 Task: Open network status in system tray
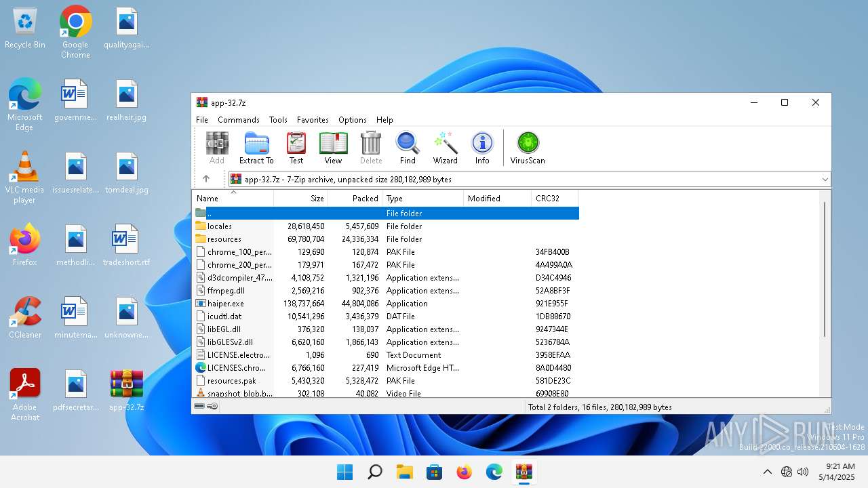point(787,472)
